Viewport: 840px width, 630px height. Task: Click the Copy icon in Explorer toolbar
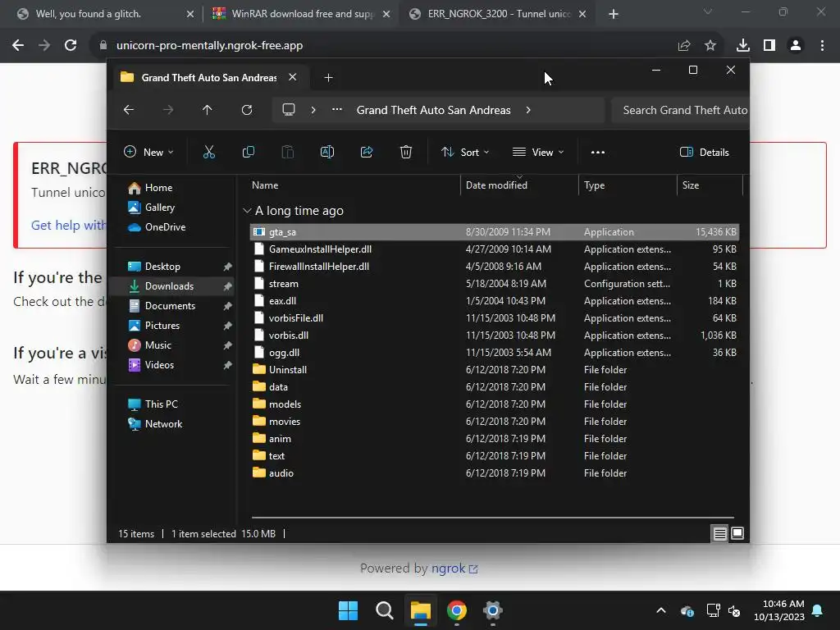(248, 152)
